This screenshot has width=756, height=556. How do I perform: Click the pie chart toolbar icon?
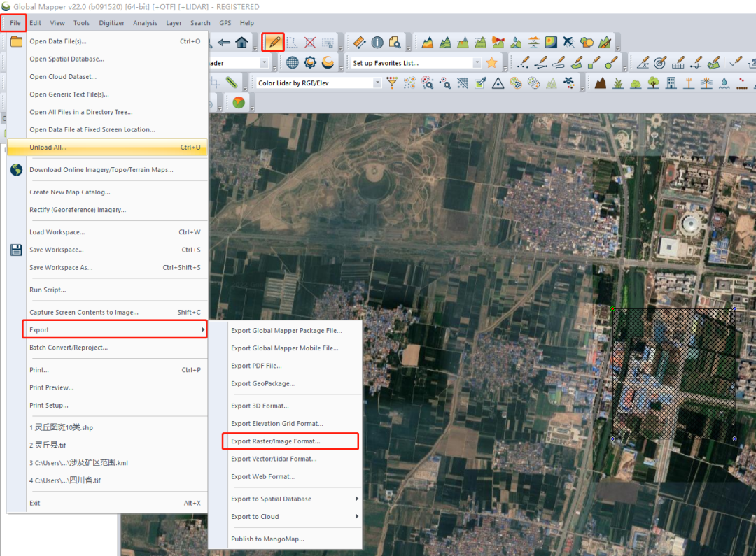tap(239, 103)
